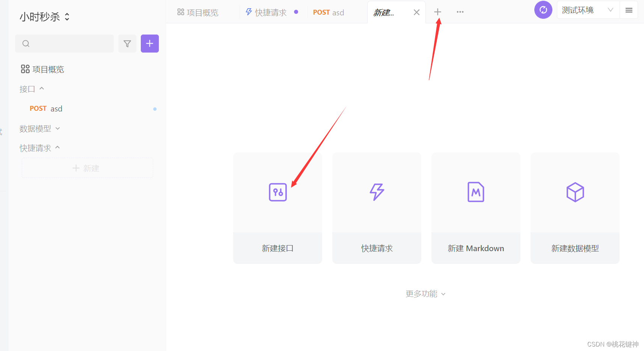This screenshot has width=644, height=351.
Task: Click the unsaved dot beside POST asd
Action: coord(155,109)
